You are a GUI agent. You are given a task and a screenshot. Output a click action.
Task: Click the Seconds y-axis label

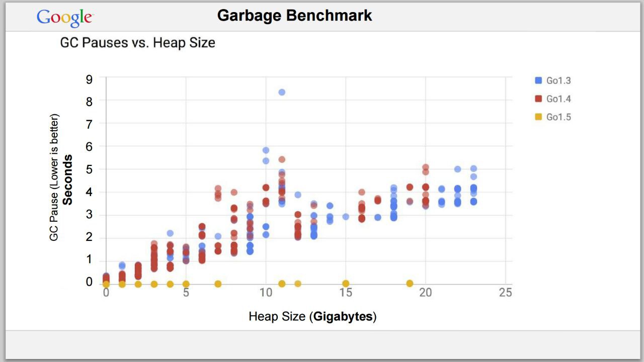coord(68,180)
